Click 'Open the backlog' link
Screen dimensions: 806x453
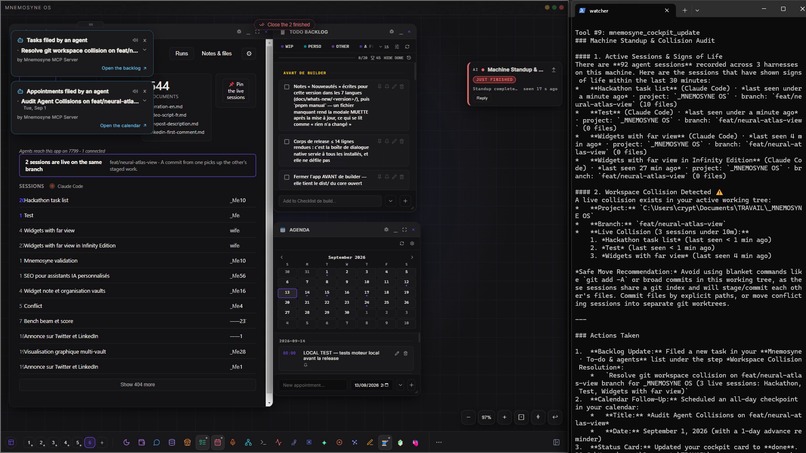pos(124,68)
